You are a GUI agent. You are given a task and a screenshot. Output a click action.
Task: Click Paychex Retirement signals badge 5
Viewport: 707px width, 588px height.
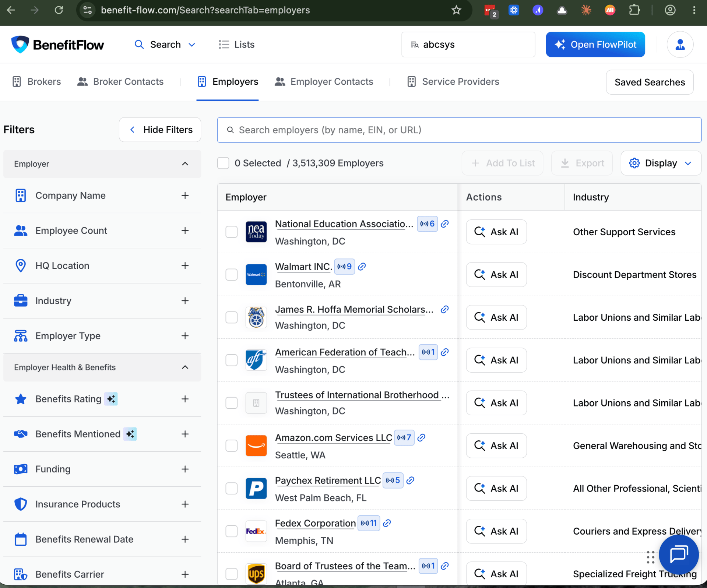tap(393, 480)
